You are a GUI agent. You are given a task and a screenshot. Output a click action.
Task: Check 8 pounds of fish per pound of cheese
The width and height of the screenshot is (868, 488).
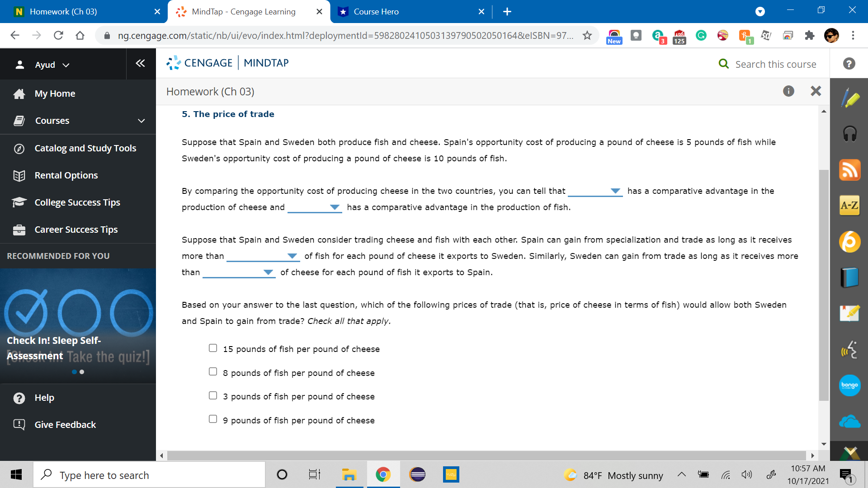click(213, 371)
